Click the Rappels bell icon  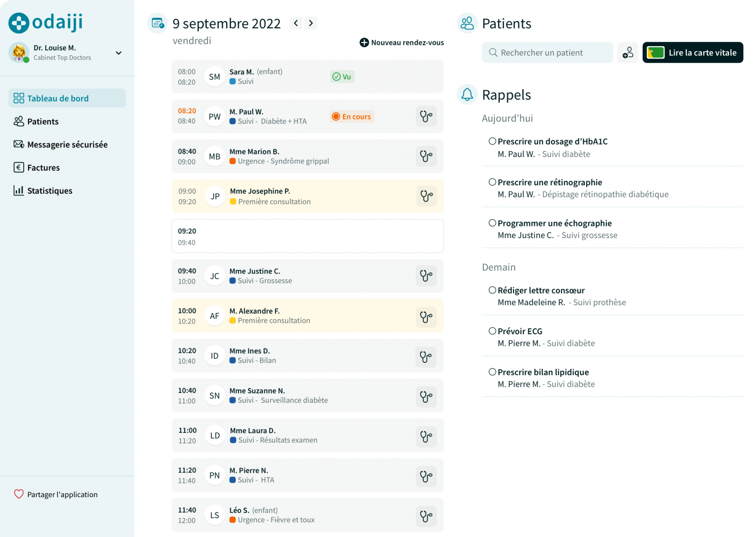point(467,94)
